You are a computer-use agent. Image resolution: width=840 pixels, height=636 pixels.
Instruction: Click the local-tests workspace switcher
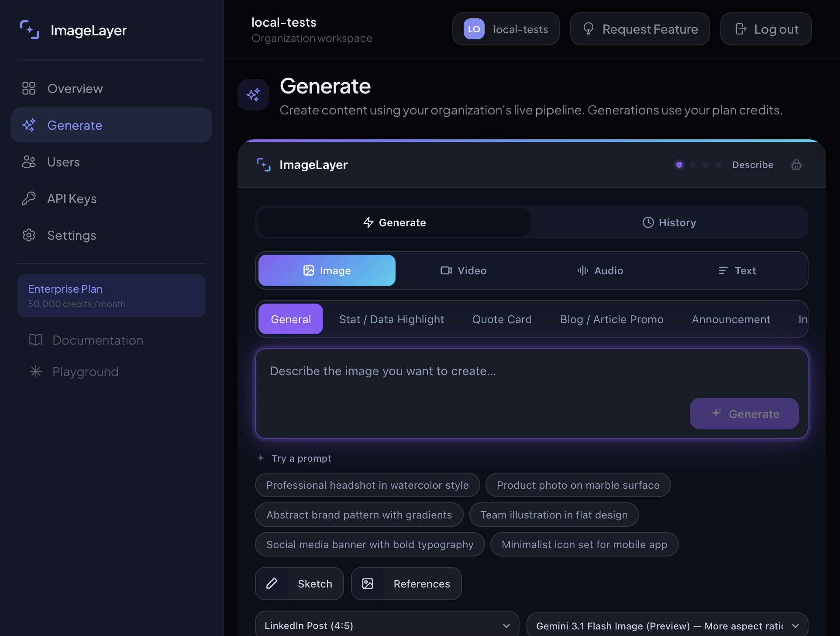(506, 29)
